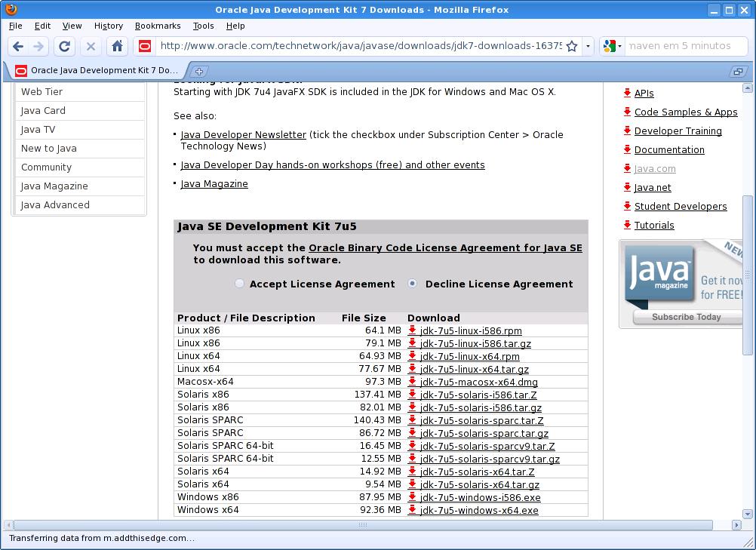The image size is (756, 550).
Task: Open the search engine selector dropdown
Action: coord(613,46)
